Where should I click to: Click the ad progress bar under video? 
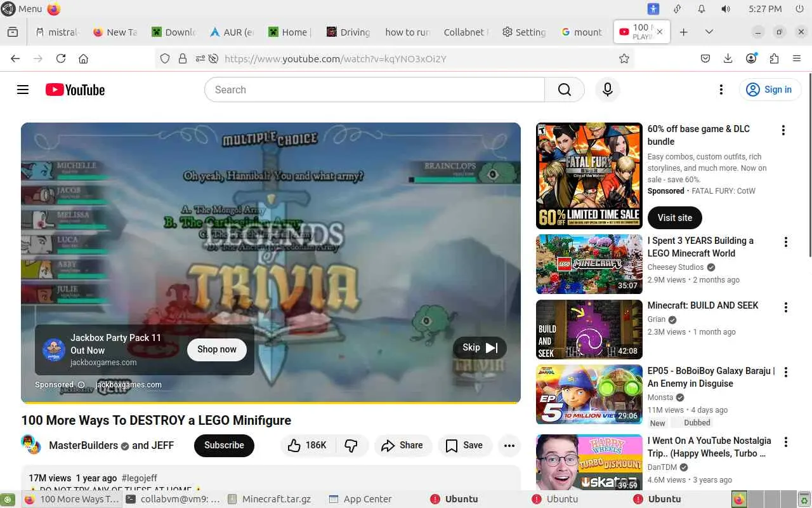click(x=271, y=403)
